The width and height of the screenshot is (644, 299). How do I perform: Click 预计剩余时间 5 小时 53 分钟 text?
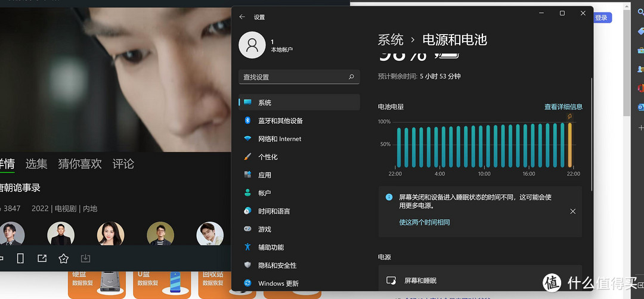(x=419, y=76)
